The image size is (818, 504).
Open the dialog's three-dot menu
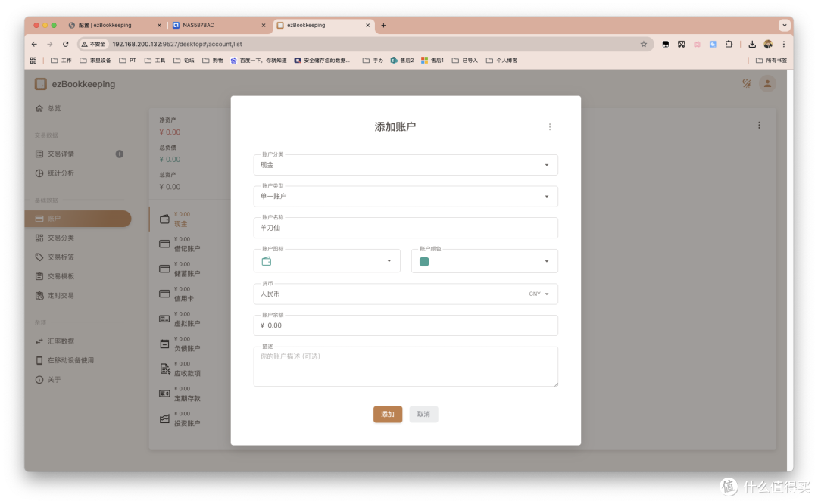click(550, 126)
